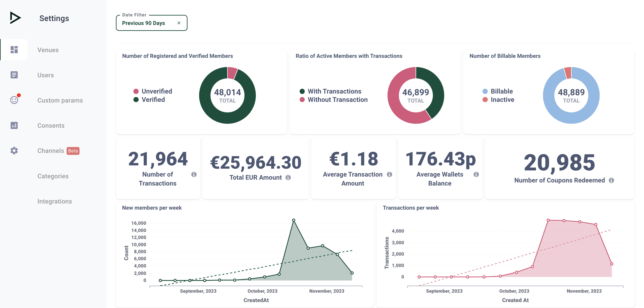
Task: Click the play-arrow logo at top left
Action: 15,18
